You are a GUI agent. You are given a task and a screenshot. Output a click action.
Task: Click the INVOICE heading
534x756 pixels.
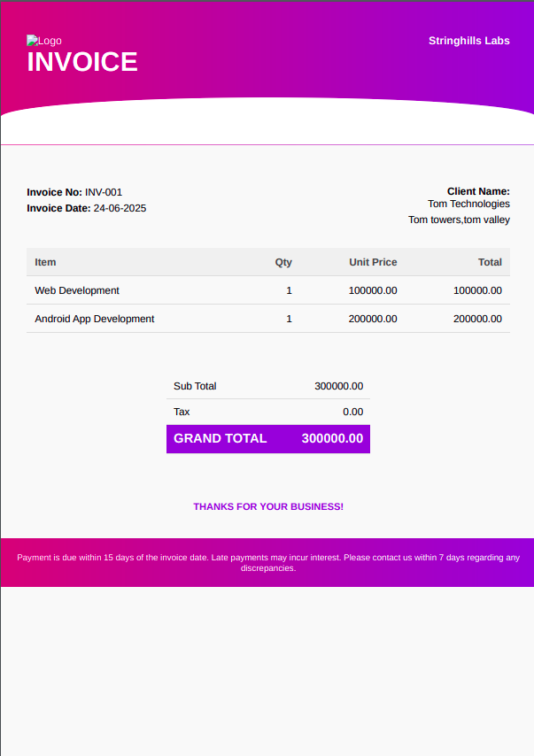(x=82, y=62)
